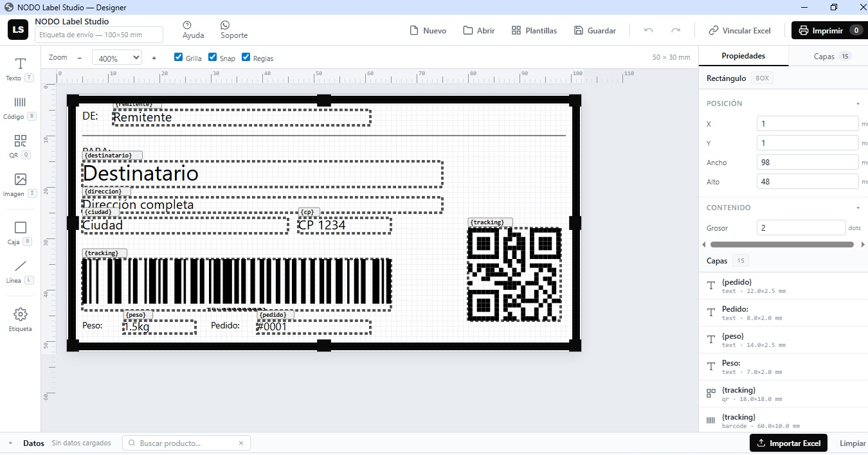Select the Imagen tool
The width and height of the screenshot is (868, 455).
[x=20, y=185]
